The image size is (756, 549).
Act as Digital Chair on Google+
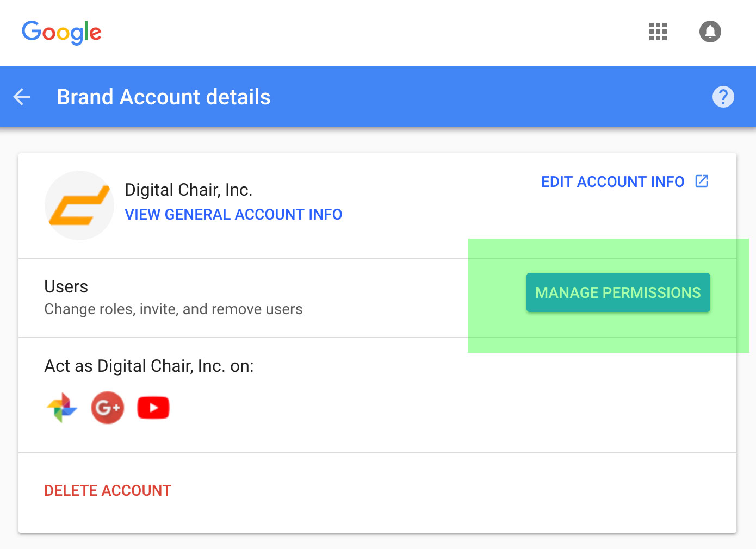[x=108, y=408]
